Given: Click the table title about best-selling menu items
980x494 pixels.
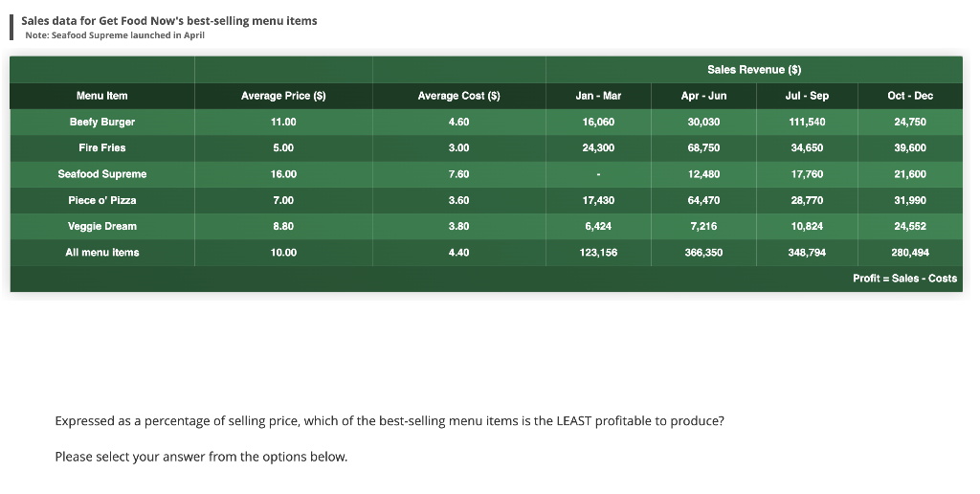Looking at the screenshot, I should (x=169, y=20).
